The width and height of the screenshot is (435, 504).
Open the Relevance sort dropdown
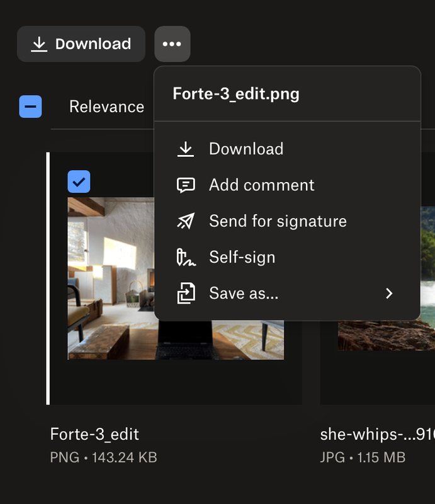(x=106, y=106)
